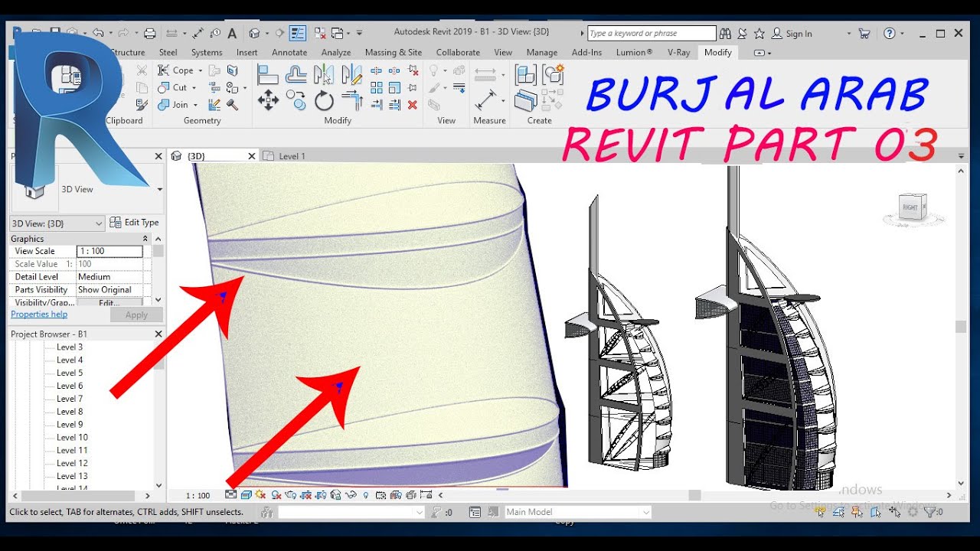Click the Text tool in quick access toolbar
This screenshot has height=551, width=980.
pyautogui.click(x=233, y=34)
